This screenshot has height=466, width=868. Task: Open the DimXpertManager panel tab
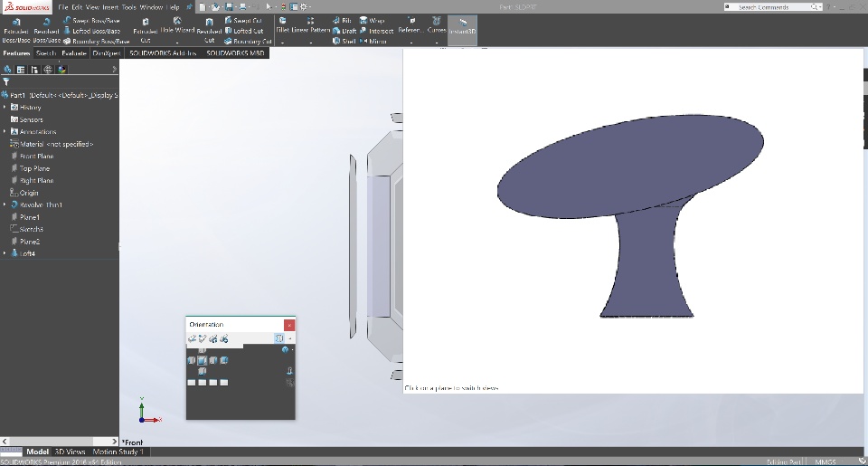click(x=48, y=70)
